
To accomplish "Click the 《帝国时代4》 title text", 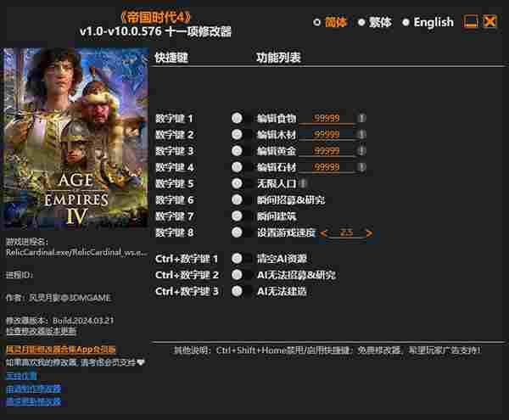I will point(155,17).
